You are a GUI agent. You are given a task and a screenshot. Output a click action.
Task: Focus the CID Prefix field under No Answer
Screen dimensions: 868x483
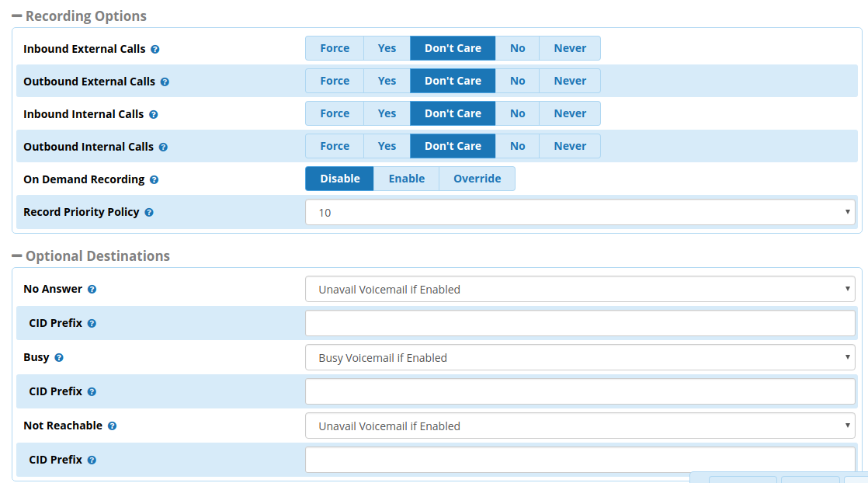tap(580, 324)
